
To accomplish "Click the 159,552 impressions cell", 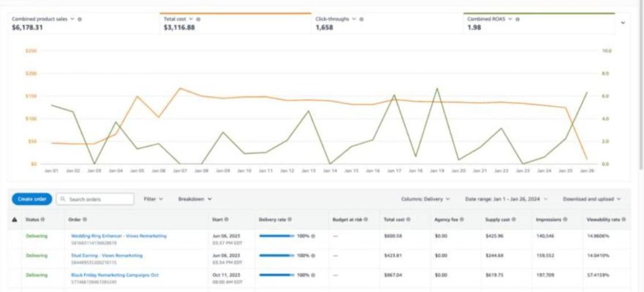I will pyautogui.click(x=545, y=256).
